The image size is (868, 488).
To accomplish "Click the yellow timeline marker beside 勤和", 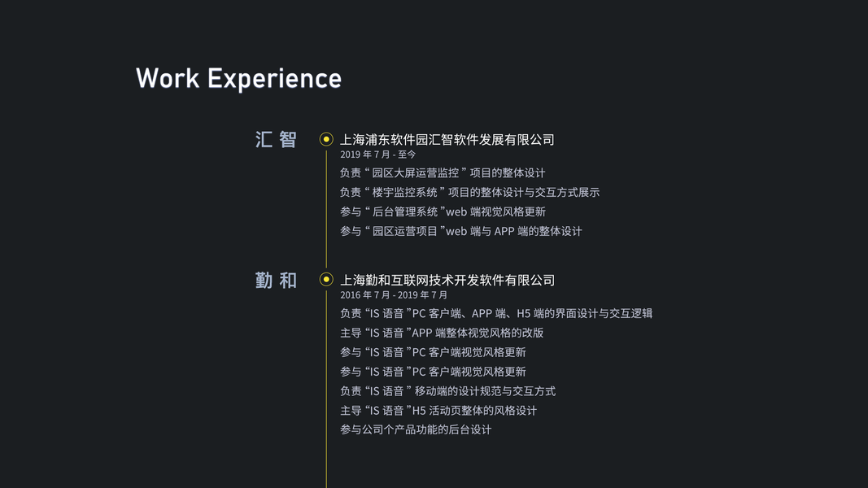I will point(326,280).
